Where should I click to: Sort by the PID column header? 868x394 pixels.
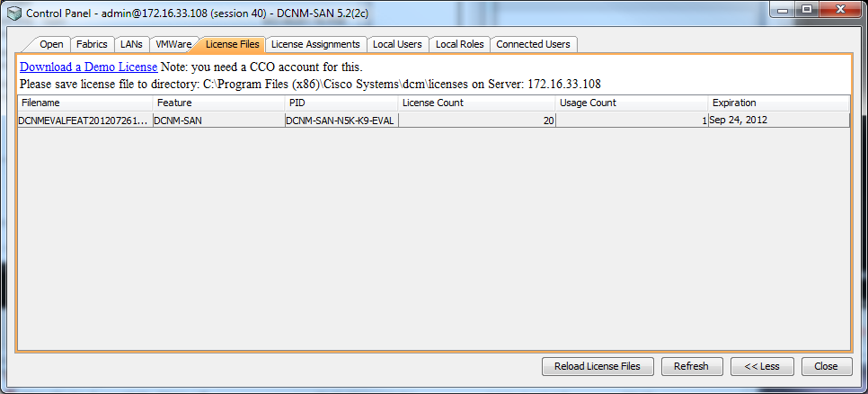point(341,103)
